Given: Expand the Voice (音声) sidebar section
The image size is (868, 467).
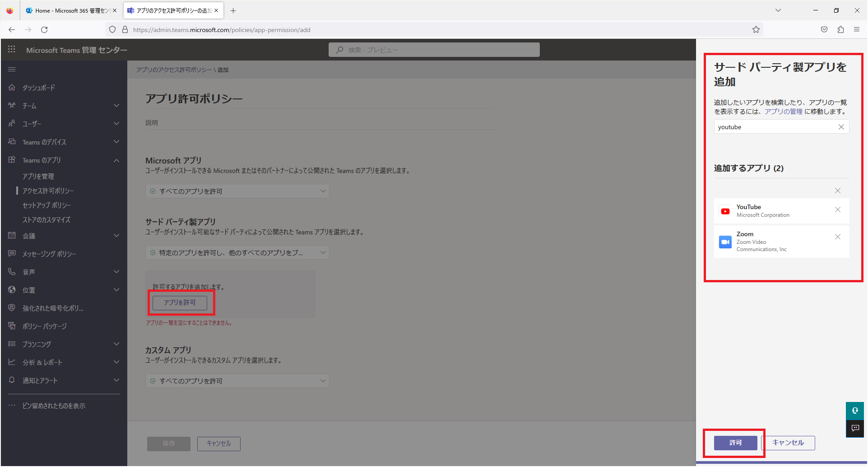Looking at the screenshot, I should point(116,271).
